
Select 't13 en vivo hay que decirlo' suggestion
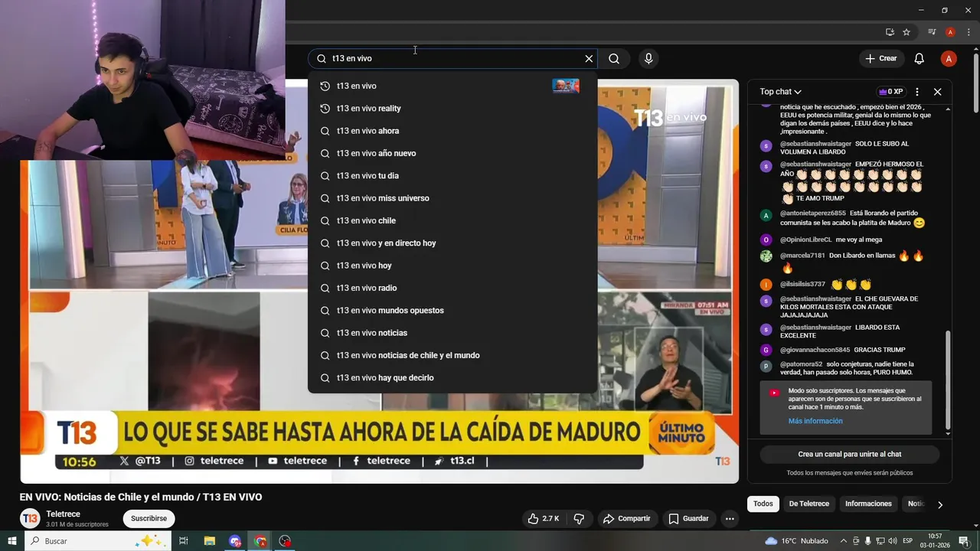coord(452,378)
